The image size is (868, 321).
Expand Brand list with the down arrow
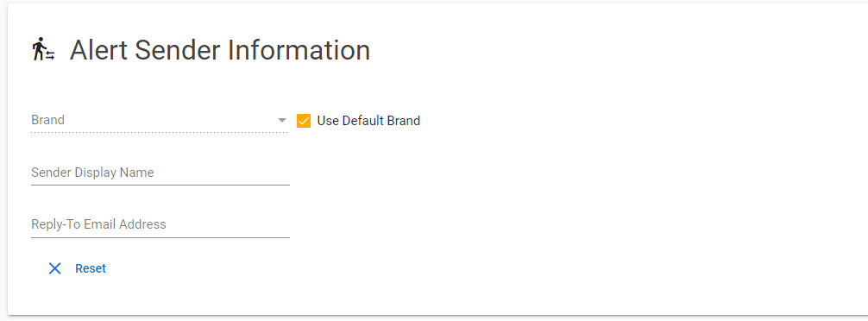(x=282, y=120)
